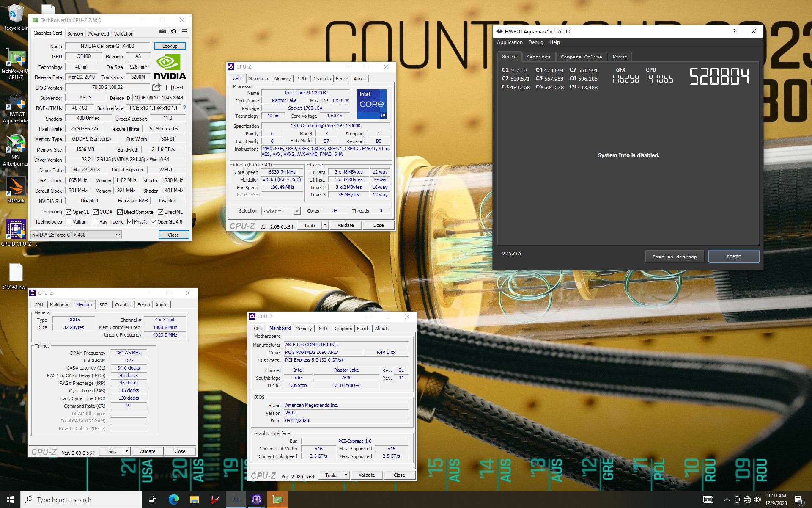The width and height of the screenshot is (812, 508).
Task: Open Settings tab in Aquamark
Action: (539, 57)
